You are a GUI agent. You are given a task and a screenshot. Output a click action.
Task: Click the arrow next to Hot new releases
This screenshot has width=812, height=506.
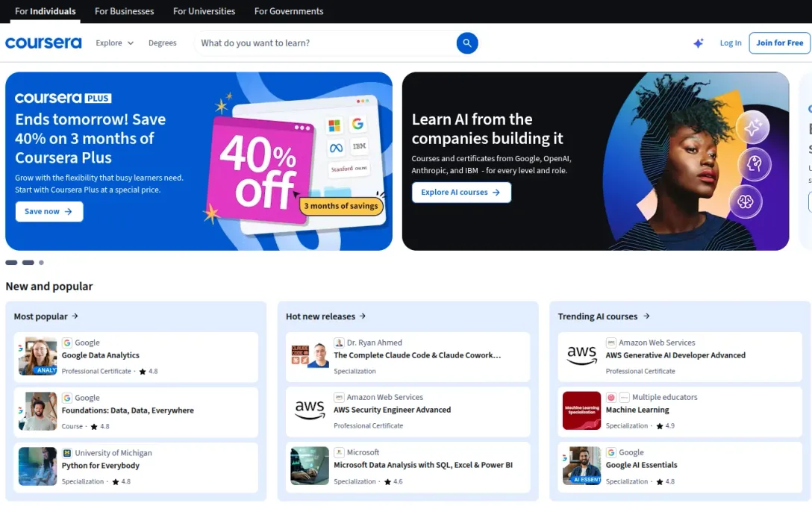click(363, 316)
